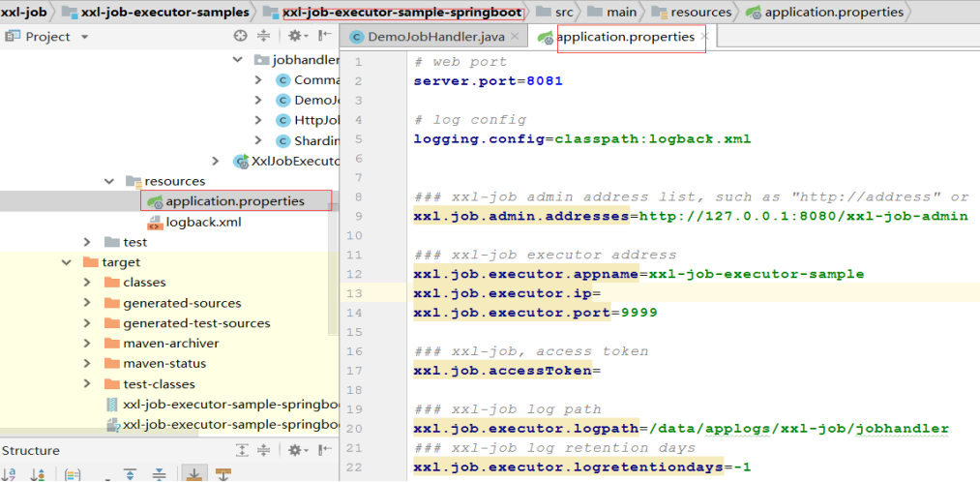Select maven-status folder in tree
This screenshot has width=980, height=482.
click(164, 363)
